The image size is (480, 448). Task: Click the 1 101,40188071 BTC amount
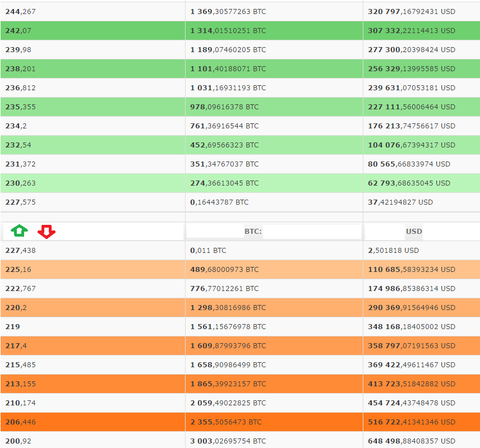pos(228,69)
